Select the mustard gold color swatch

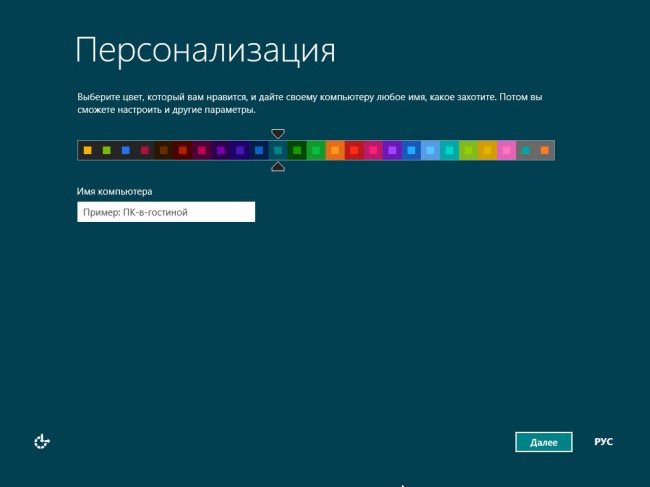tap(488, 150)
